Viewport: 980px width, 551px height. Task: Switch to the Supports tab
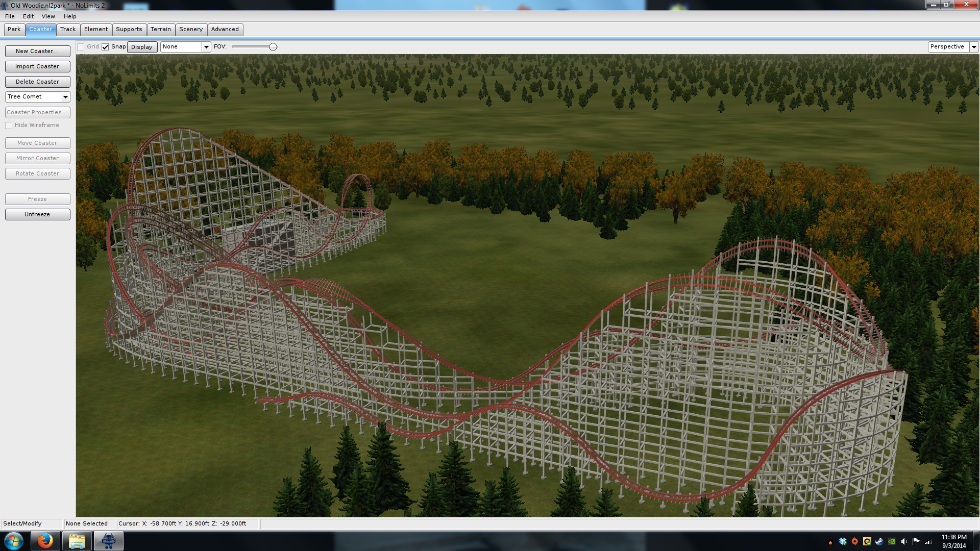pos(129,30)
